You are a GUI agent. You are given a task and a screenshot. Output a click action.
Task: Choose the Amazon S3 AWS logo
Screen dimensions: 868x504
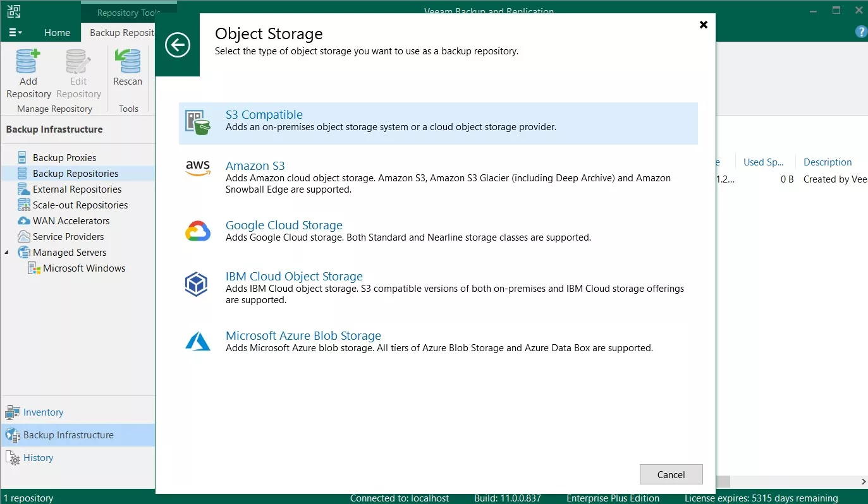(x=197, y=168)
